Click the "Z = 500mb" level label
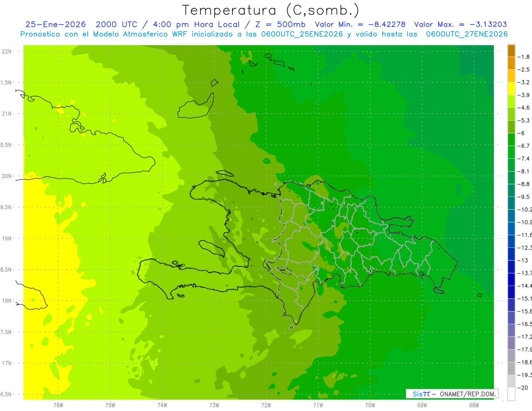This screenshot has width=532, height=411. [x=280, y=24]
